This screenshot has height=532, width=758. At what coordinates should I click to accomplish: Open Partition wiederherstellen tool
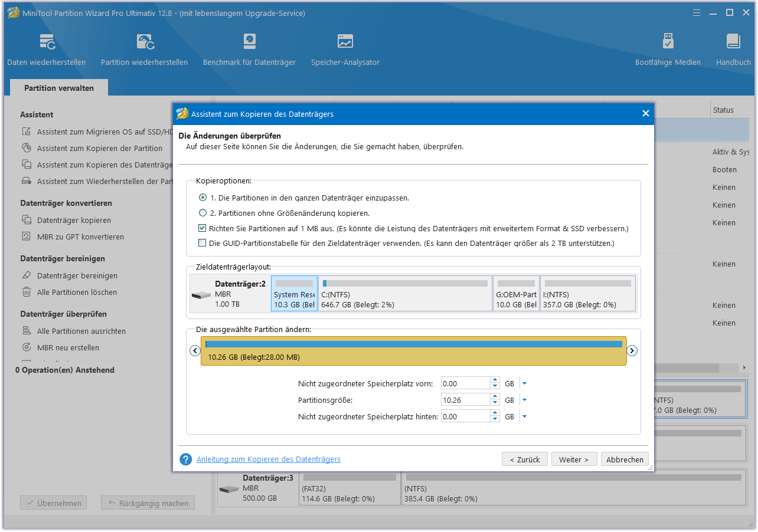click(x=144, y=50)
